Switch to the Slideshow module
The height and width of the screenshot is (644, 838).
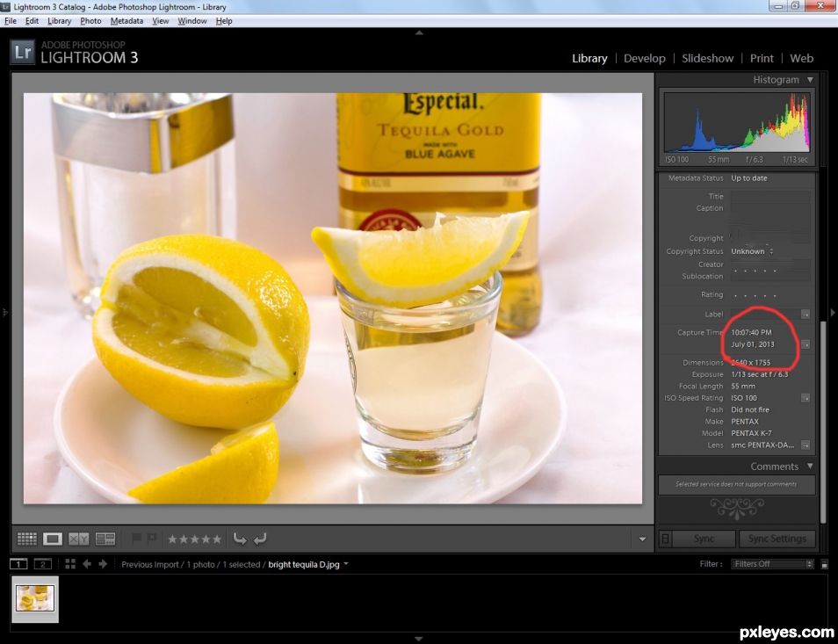click(708, 58)
